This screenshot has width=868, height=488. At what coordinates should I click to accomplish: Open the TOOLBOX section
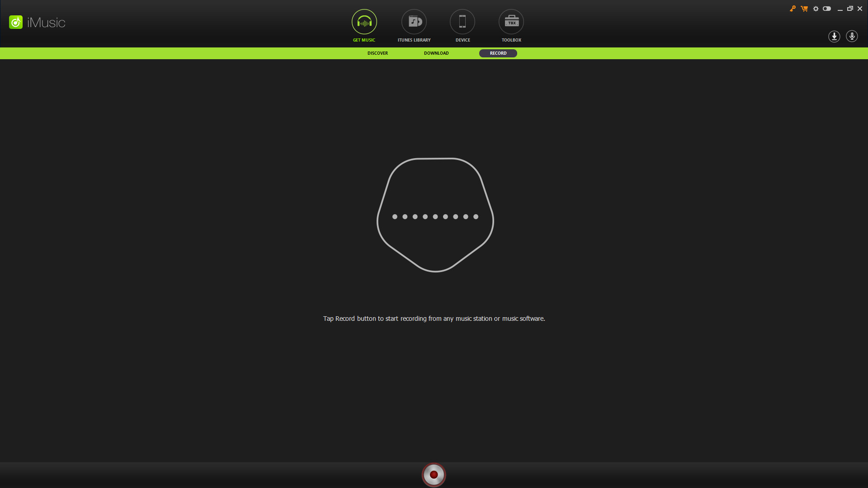(x=511, y=22)
